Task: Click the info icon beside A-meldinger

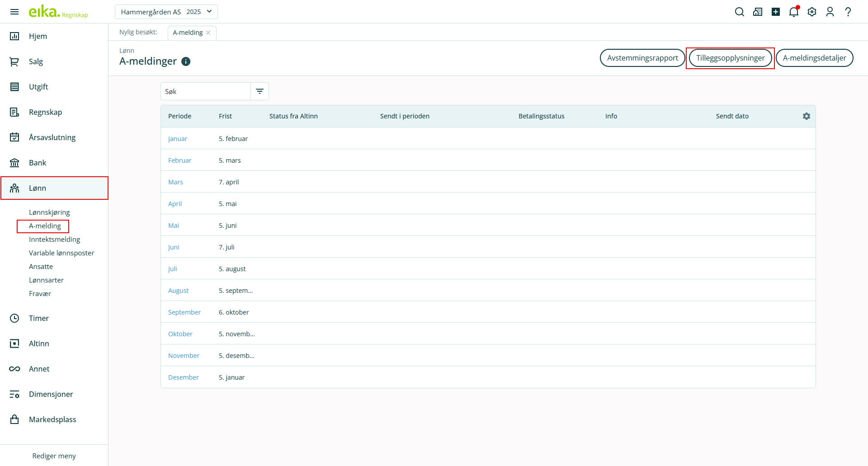Action: pos(186,61)
